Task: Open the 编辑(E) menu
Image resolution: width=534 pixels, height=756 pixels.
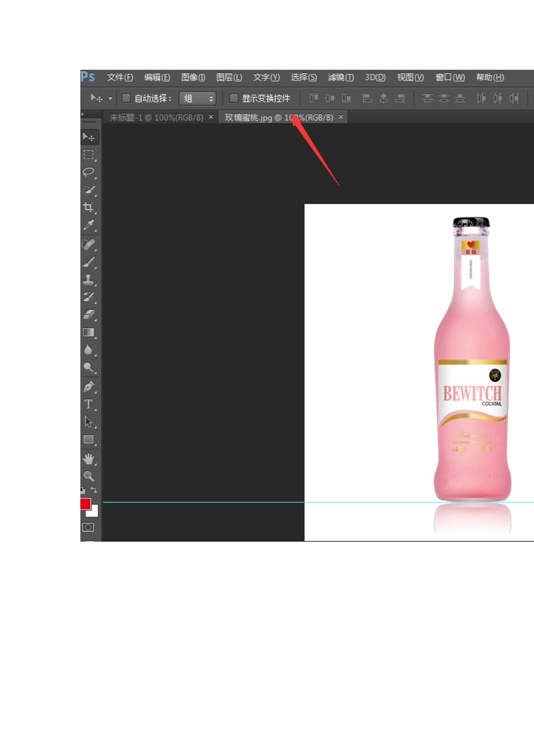Action: tap(157, 77)
